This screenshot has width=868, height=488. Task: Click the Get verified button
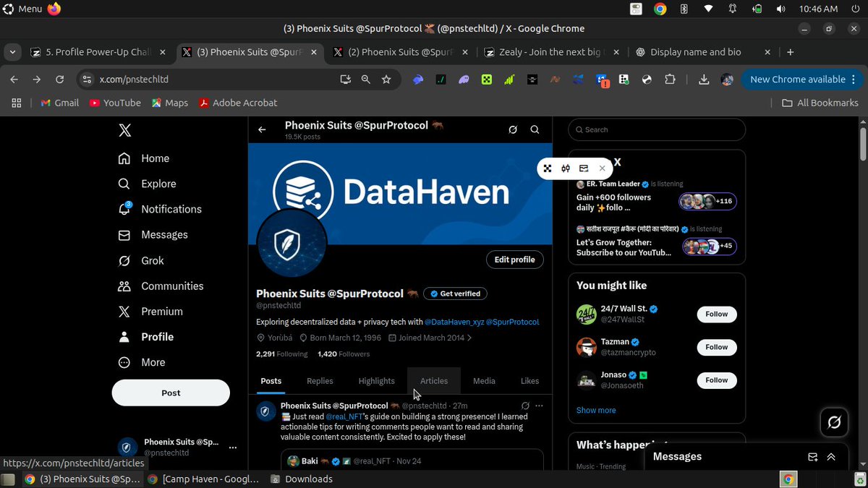[x=455, y=294]
